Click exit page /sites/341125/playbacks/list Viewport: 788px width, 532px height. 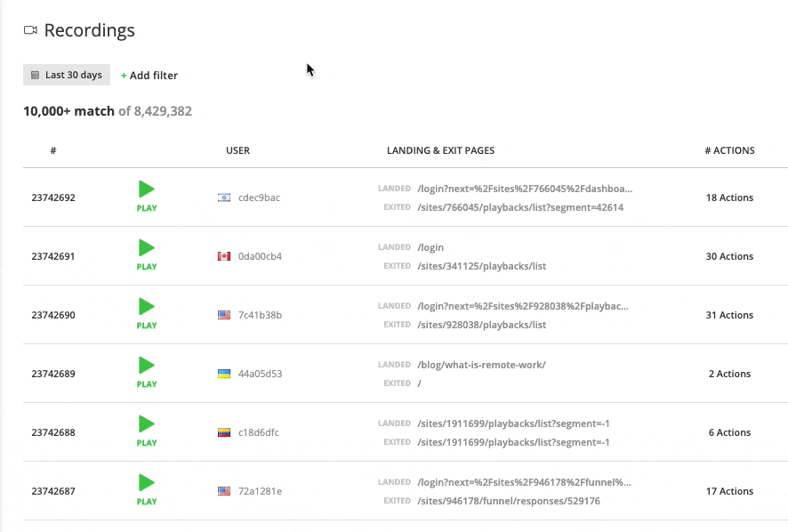pos(481,266)
